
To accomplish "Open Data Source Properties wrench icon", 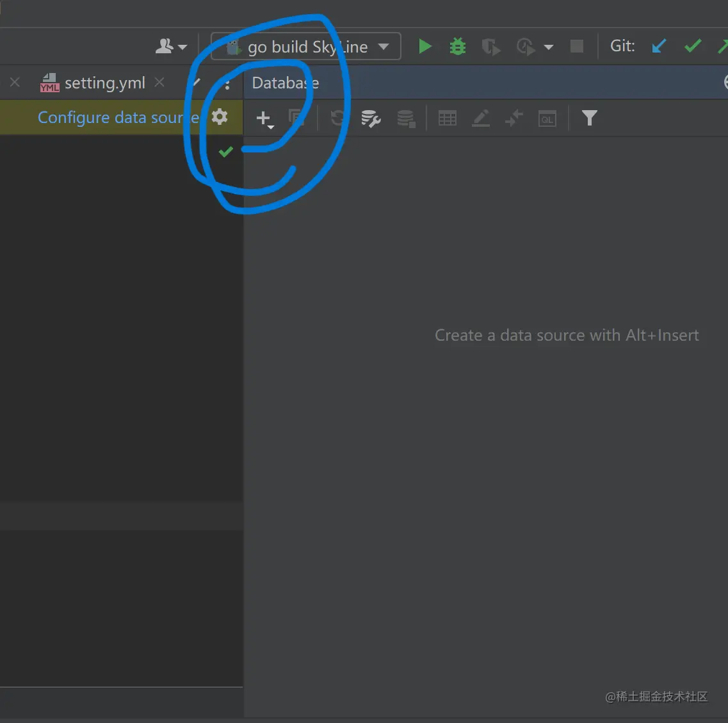I will click(371, 118).
